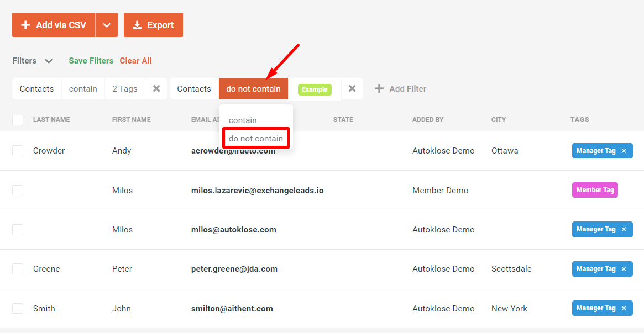Click the green Example tag chip
The height and width of the screenshot is (333, 644).
pos(314,88)
